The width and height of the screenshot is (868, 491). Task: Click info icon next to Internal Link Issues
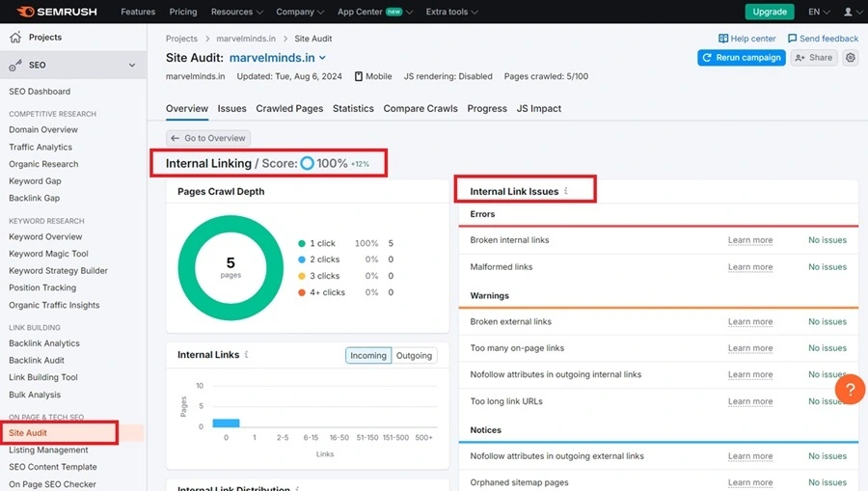coord(566,191)
